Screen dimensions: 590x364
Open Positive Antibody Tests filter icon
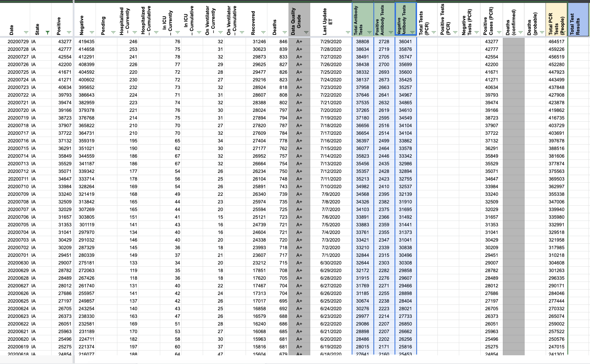point(391,32)
